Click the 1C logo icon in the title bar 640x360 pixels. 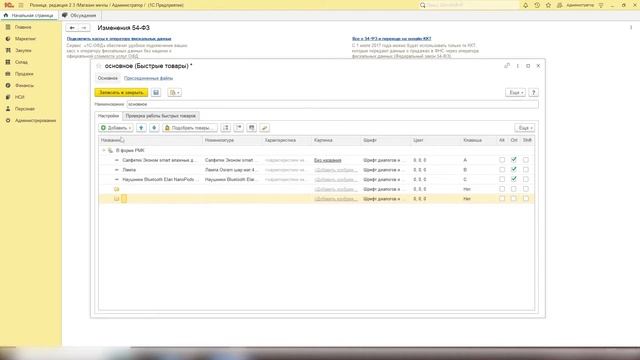click(x=9, y=5)
